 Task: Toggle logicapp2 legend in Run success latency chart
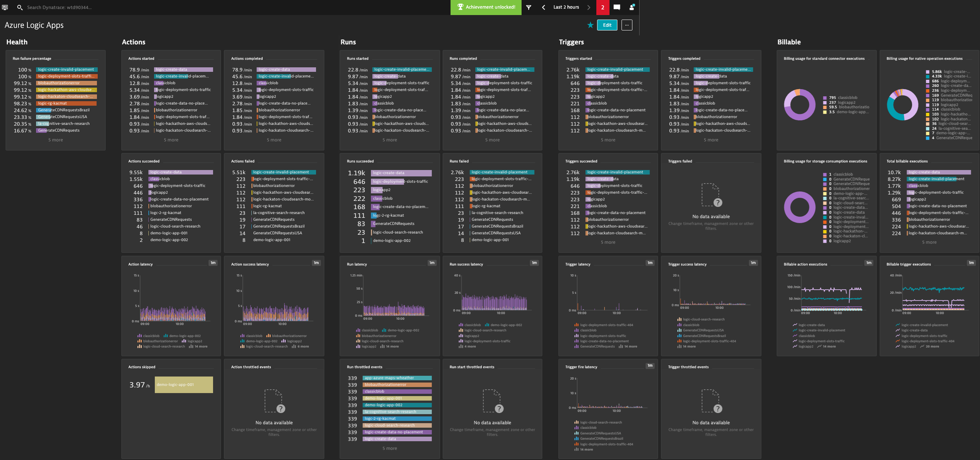(x=469, y=336)
